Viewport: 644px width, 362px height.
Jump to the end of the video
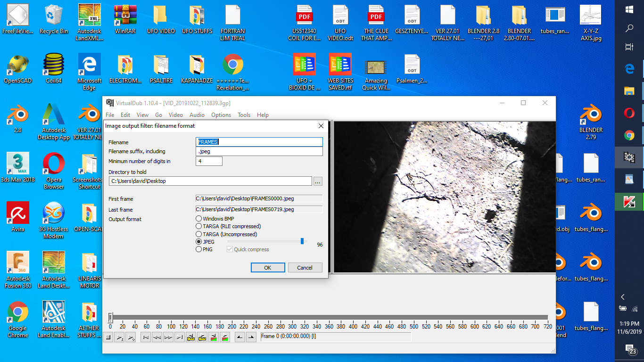[x=180, y=337]
